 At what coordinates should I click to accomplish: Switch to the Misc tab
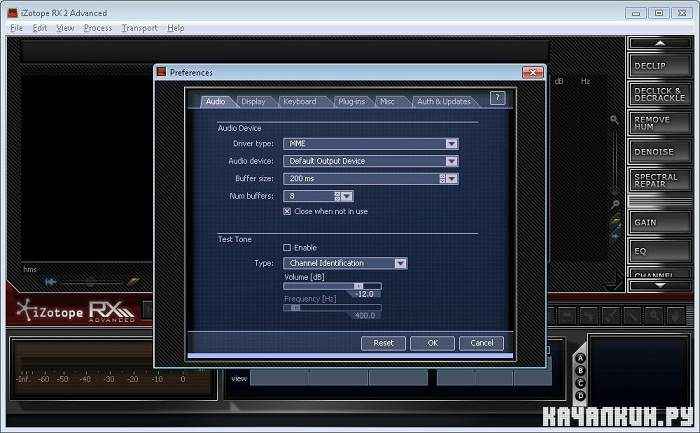387,101
